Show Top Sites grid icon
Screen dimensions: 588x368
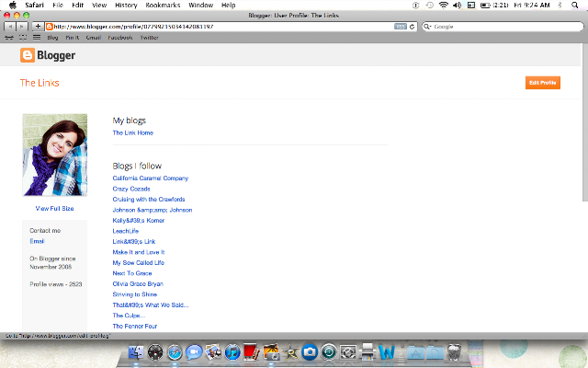point(23,38)
